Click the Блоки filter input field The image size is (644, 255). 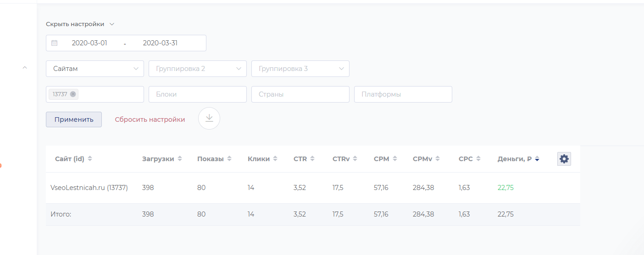tap(198, 94)
